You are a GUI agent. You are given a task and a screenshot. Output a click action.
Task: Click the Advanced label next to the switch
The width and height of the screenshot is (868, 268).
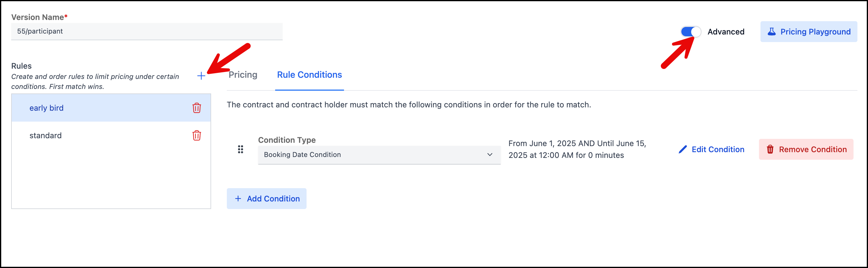click(726, 32)
